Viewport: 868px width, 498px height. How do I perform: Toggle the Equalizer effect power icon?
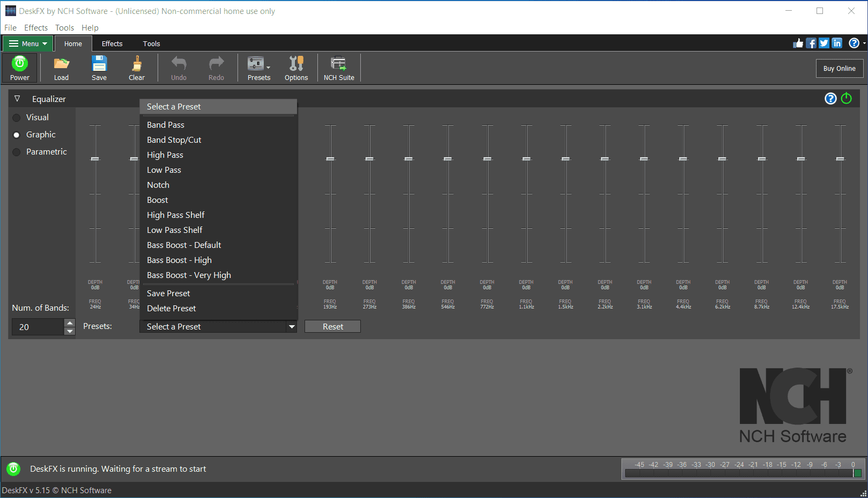coord(847,99)
